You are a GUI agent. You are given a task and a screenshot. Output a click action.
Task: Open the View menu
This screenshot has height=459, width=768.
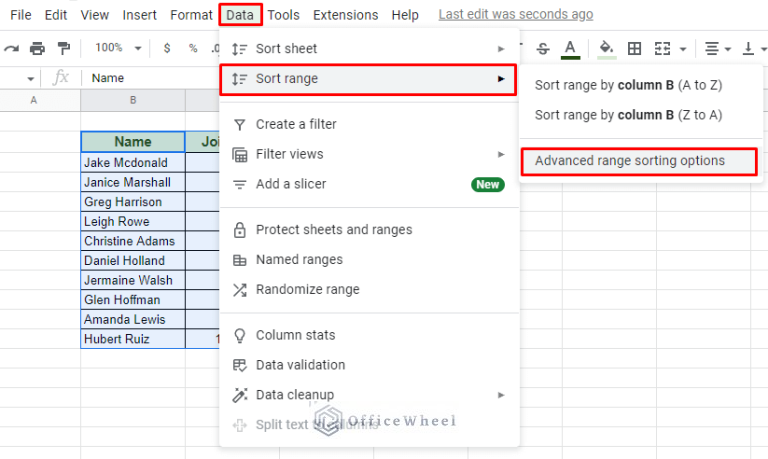[95, 15]
